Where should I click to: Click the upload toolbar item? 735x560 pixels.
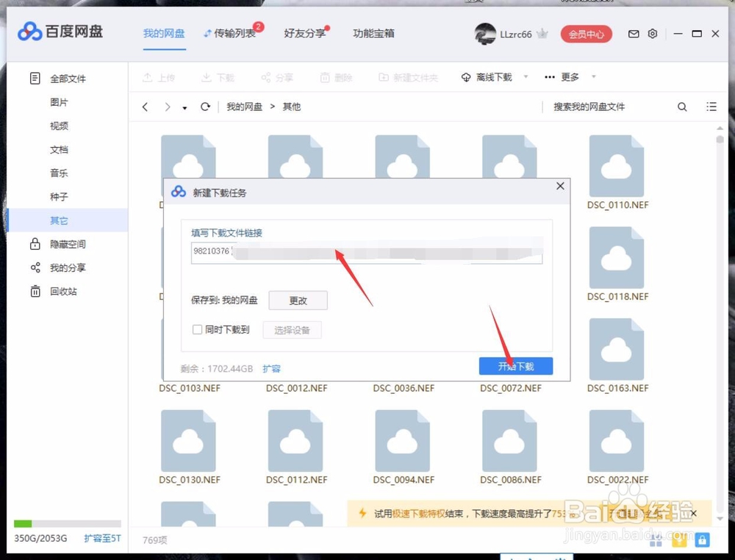click(159, 77)
